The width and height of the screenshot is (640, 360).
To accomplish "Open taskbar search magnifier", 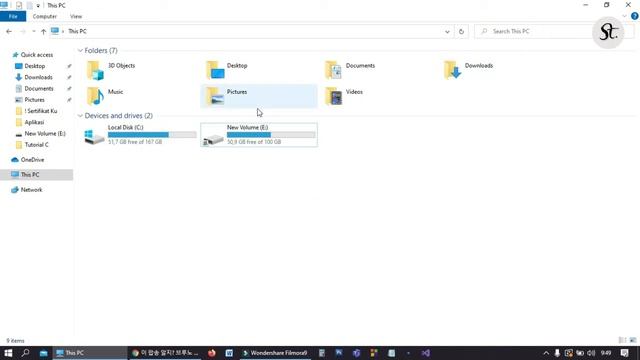I will pyautogui.click(x=25, y=353).
